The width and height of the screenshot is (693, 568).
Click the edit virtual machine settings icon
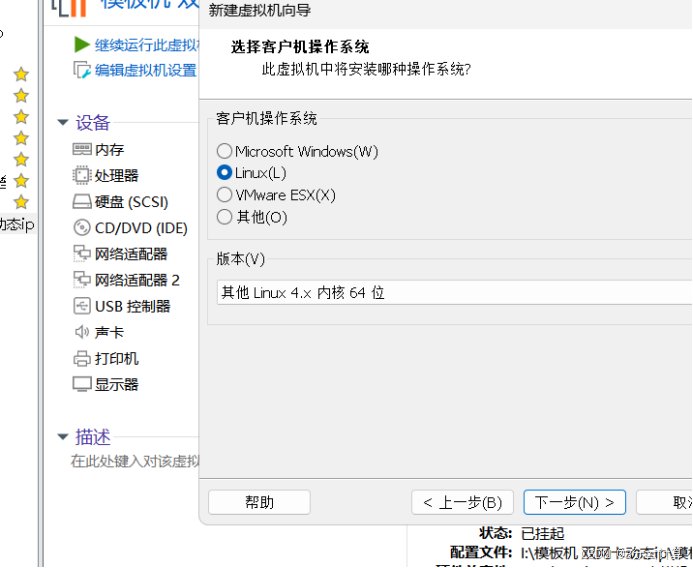82,70
